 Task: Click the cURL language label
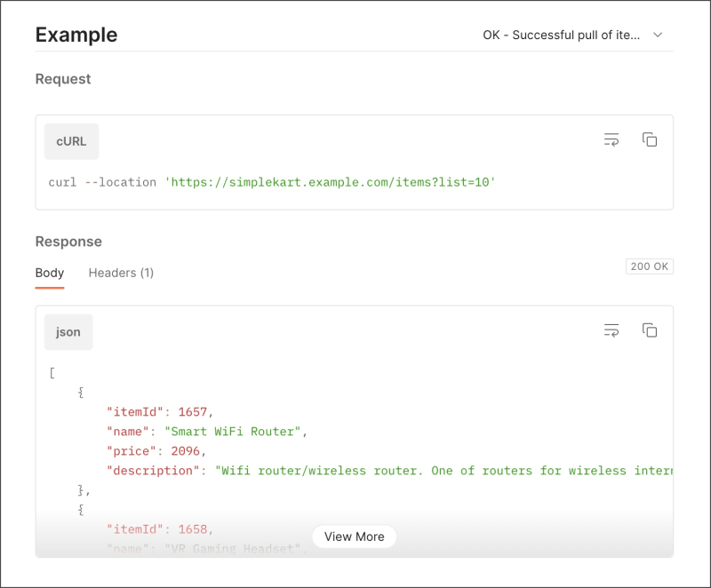pos(71,141)
